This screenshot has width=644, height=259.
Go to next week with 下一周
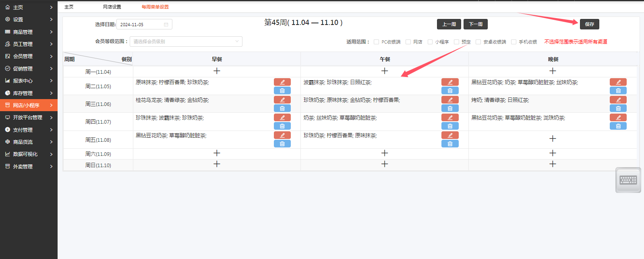click(x=475, y=24)
